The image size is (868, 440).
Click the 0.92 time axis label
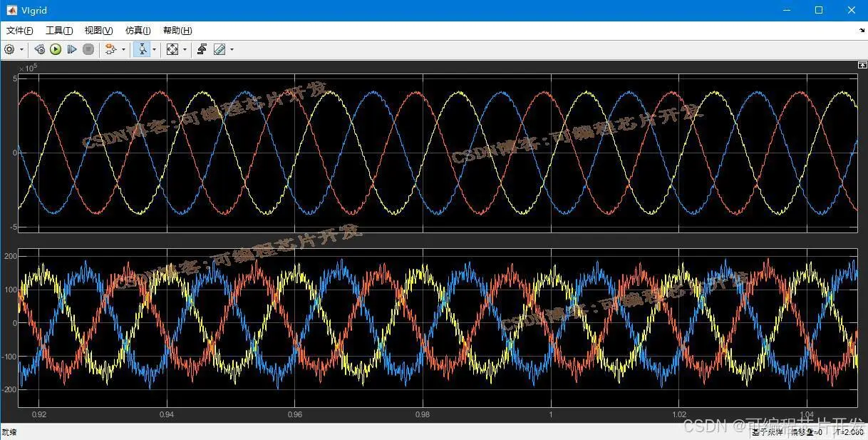pos(38,414)
